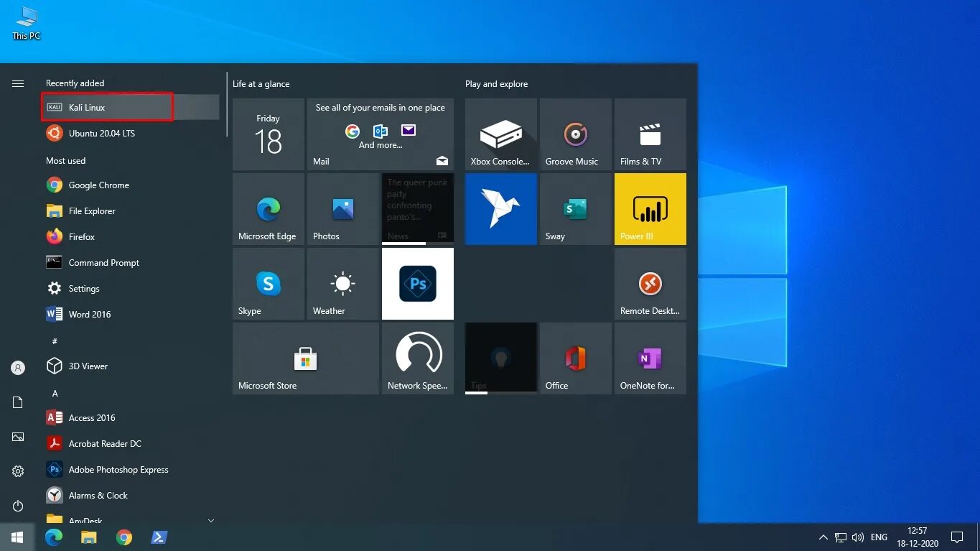Open Acrobat Reader DC
The height and width of the screenshot is (551, 980).
(x=130, y=443)
